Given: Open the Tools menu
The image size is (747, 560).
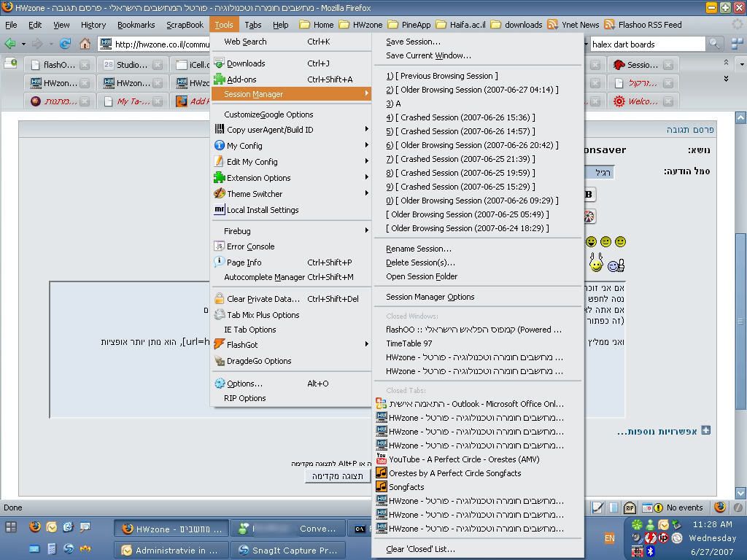Looking at the screenshot, I should point(223,25).
